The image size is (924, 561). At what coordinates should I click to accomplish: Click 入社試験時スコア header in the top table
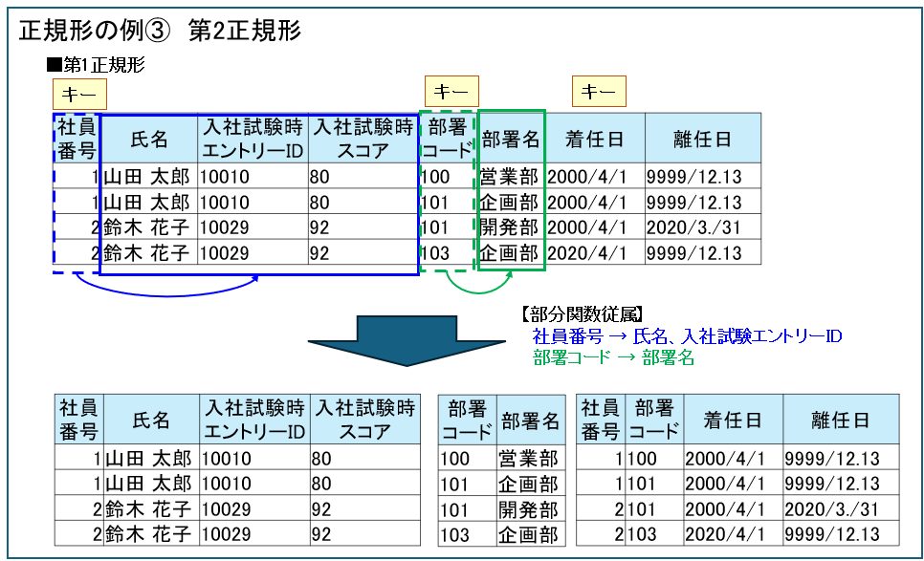pyautogui.click(x=363, y=139)
